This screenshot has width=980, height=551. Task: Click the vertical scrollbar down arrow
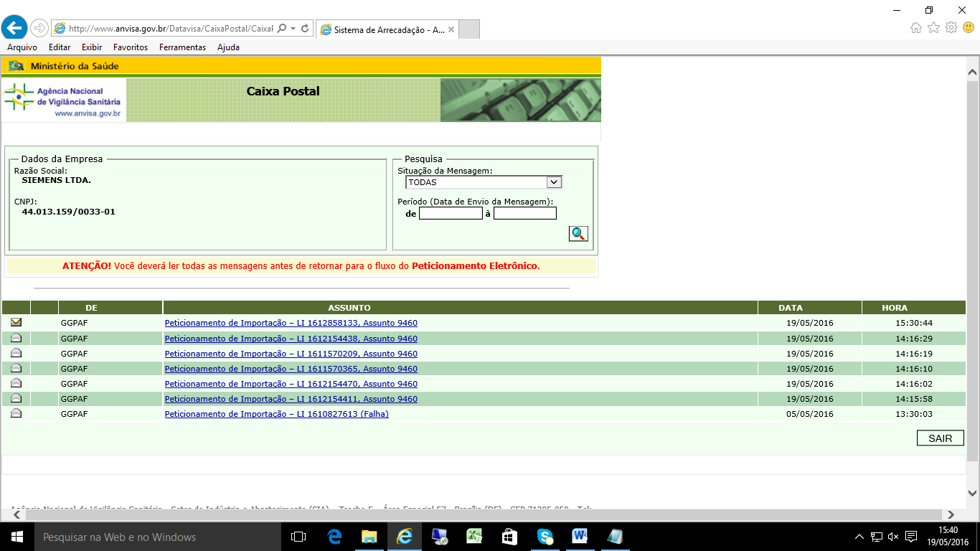(973, 493)
